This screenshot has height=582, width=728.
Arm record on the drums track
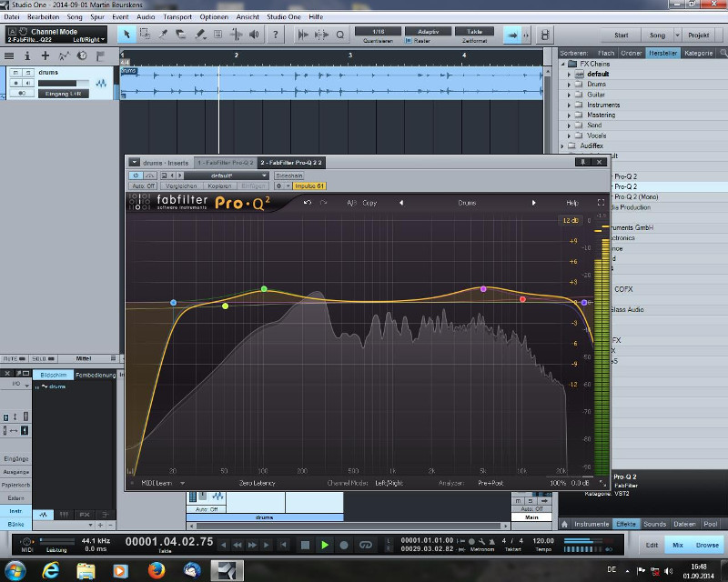15,83
